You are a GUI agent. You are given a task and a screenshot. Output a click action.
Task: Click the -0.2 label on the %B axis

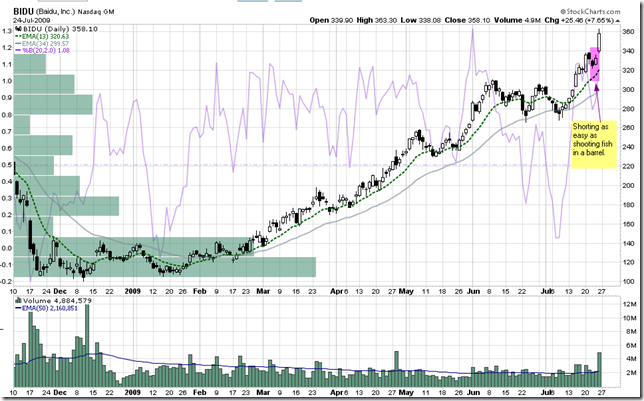(x=5, y=282)
